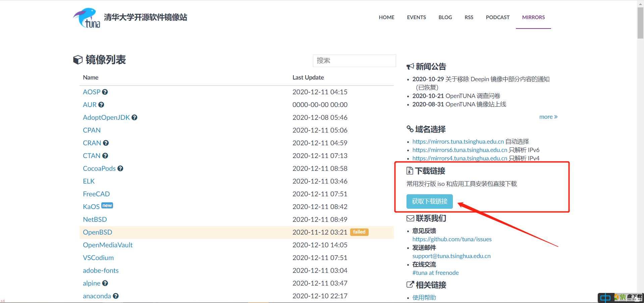
Task: Click the Name column header
Action: tap(91, 78)
